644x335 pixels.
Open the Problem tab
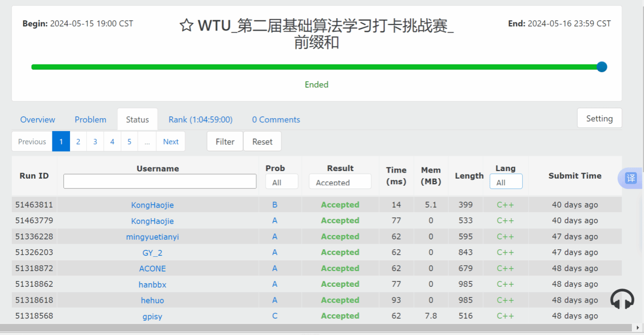tap(90, 120)
